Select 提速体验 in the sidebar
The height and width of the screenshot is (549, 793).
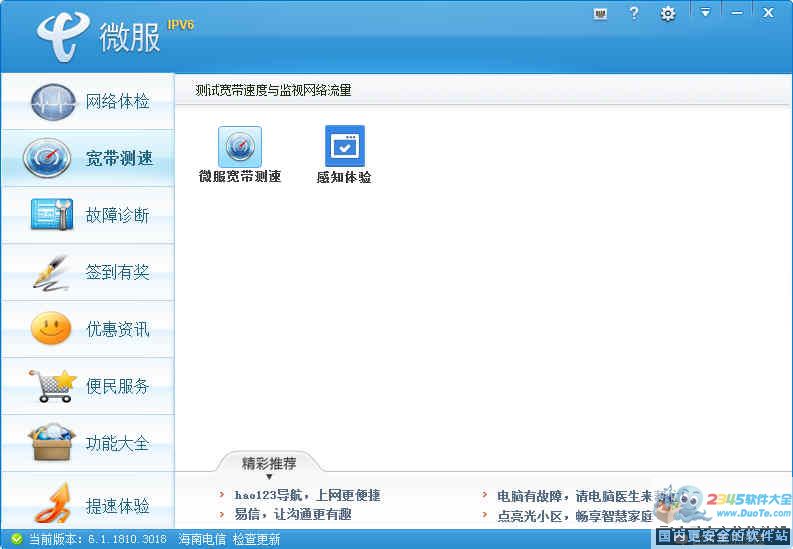[87, 501]
